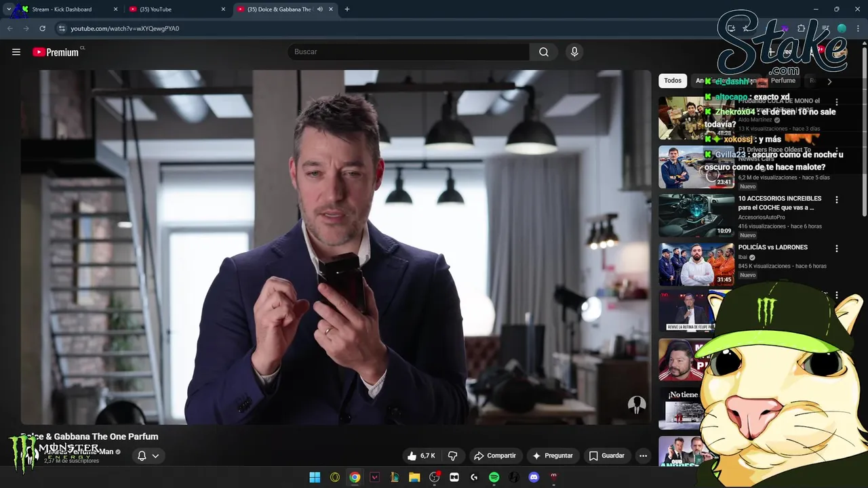The height and width of the screenshot is (488, 868).
Task: Like the video with thumbs-up button
Action: (x=421, y=455)
